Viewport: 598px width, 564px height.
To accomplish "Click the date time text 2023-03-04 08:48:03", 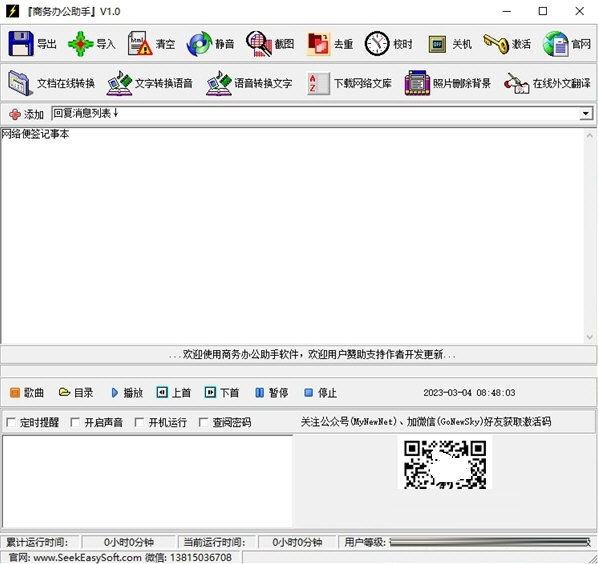I will (469, 392).
